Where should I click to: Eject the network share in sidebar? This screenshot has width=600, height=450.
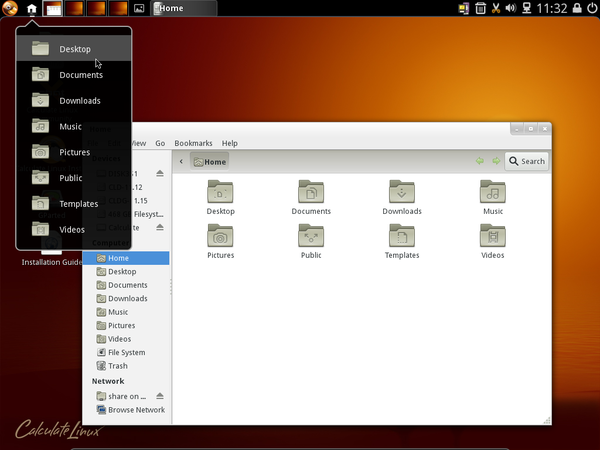click(x=160, y=396)
